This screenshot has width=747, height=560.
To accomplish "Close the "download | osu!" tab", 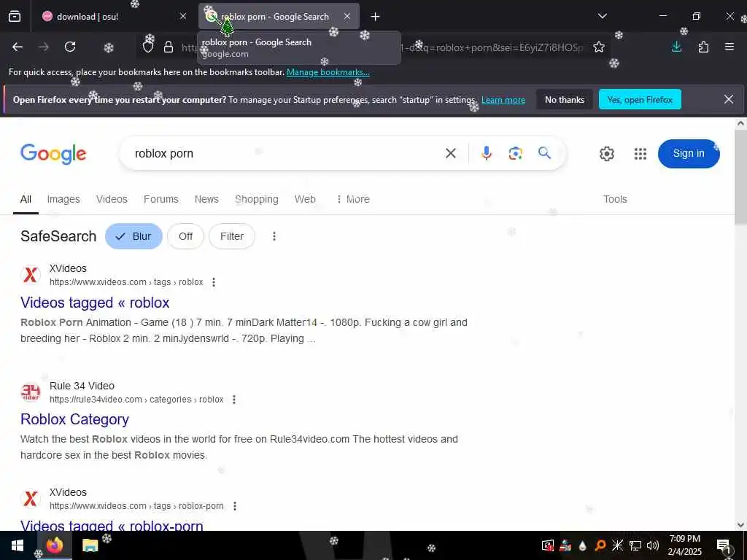I will point(183,17).
